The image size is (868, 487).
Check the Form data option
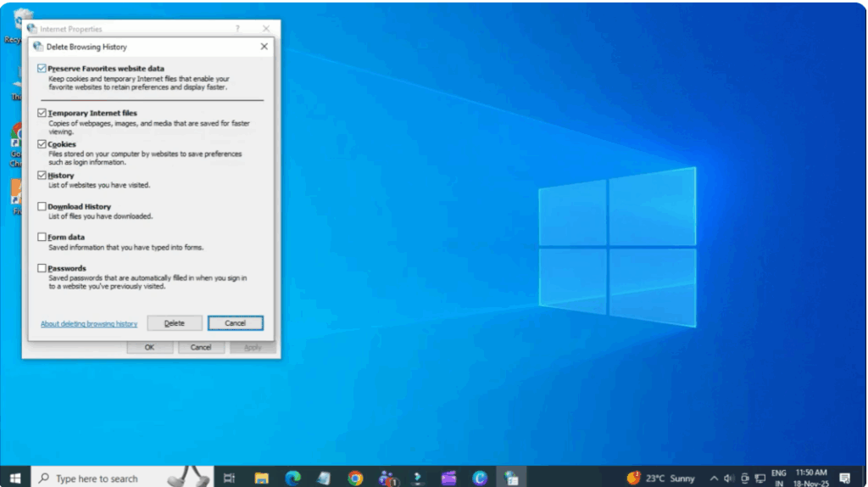click(42, 238)
